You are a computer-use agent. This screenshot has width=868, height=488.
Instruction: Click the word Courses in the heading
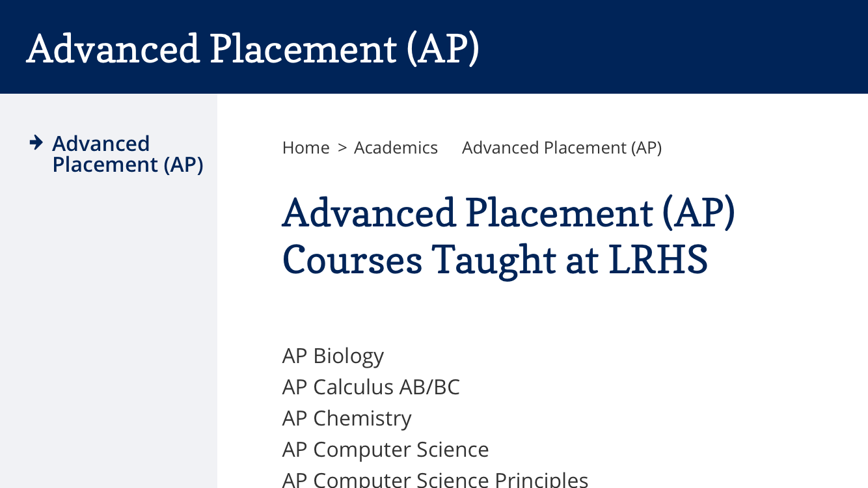(x=352, y=260)
